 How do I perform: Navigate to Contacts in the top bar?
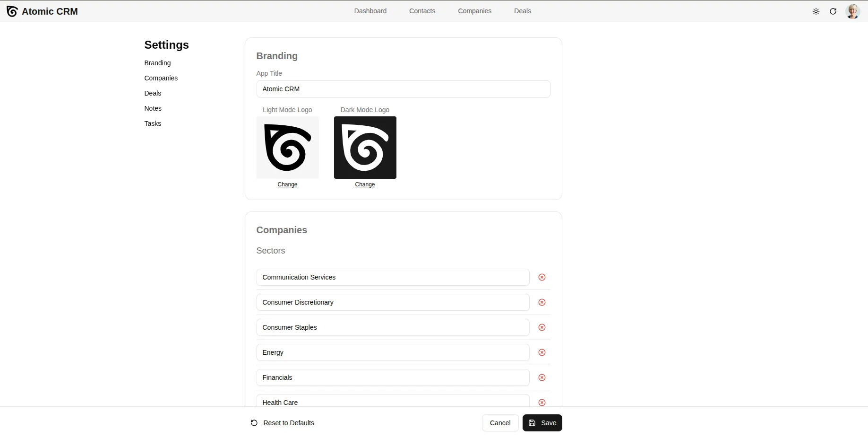tap(422, 10)
